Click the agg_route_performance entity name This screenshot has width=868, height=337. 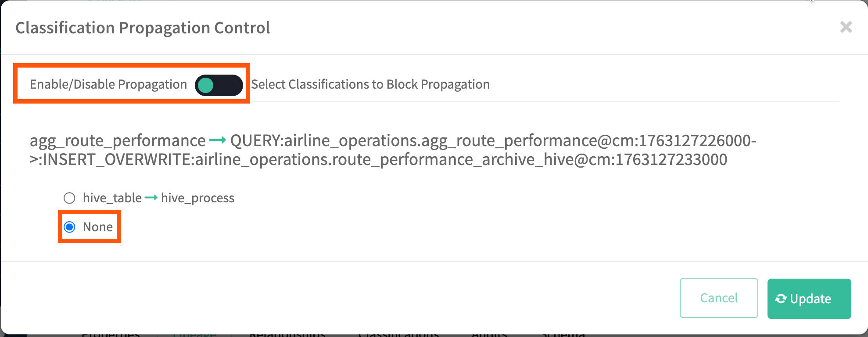click(117, 141)
